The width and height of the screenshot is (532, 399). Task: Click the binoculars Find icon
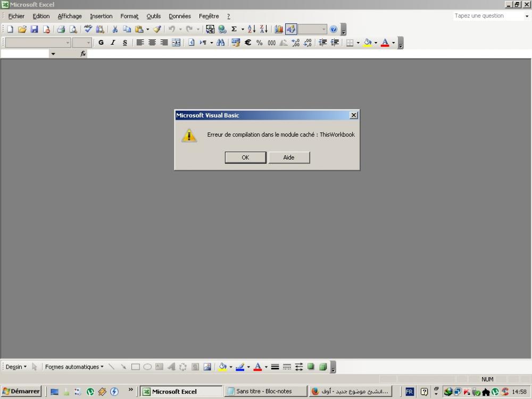221,43
